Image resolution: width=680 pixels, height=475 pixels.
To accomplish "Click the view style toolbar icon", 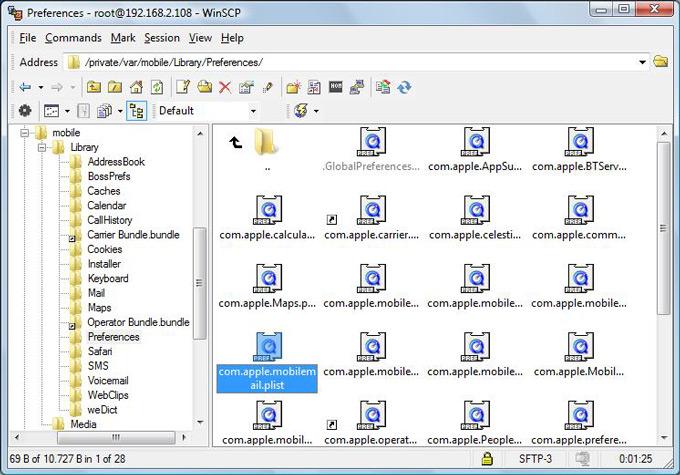I will (52, 111).
